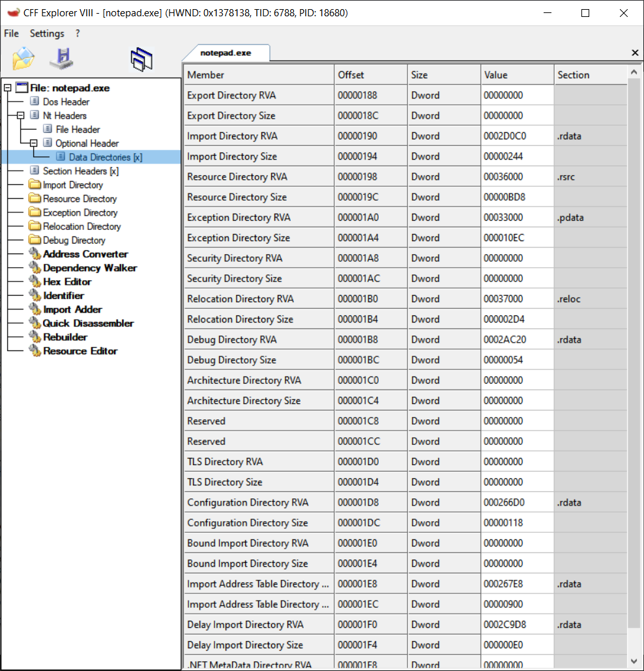Screen dimensions: 644x671
Task: Launch the Identifier tool
Action: (63, 295)
